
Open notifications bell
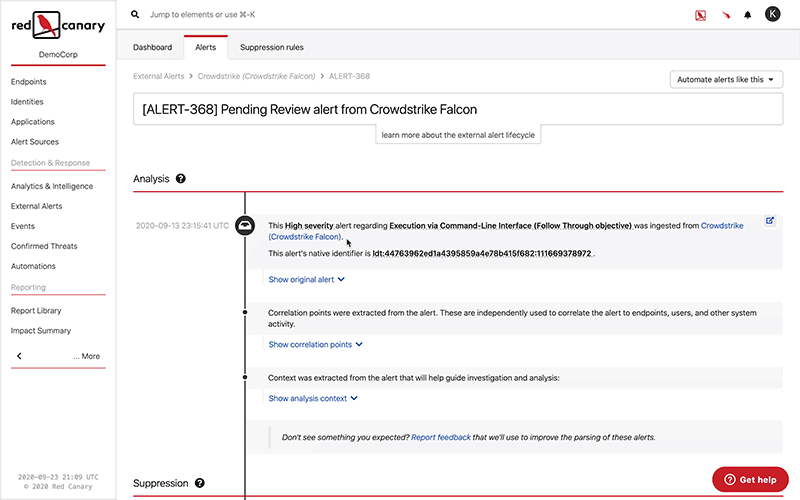[747, 15]
